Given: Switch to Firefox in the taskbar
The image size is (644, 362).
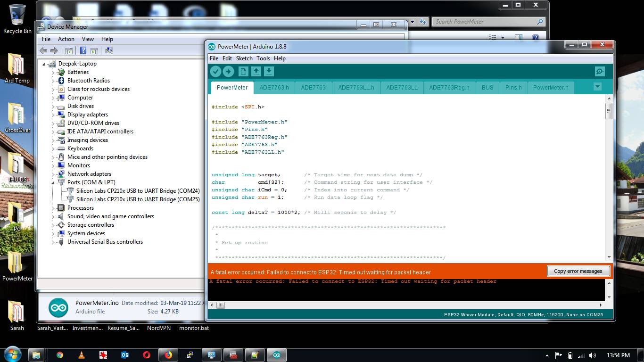Looking at the screenshot, I should click(x=168, y=355).
